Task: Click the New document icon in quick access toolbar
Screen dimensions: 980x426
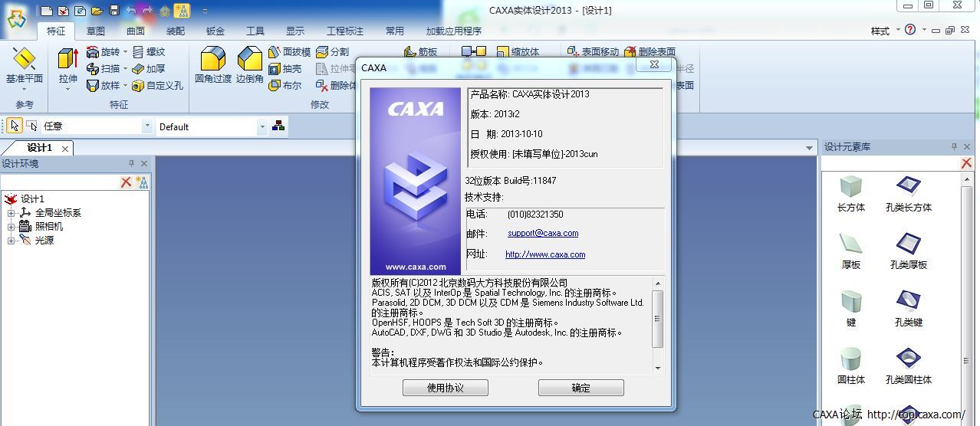Action: pyautogui.click(x=47, y=11)
